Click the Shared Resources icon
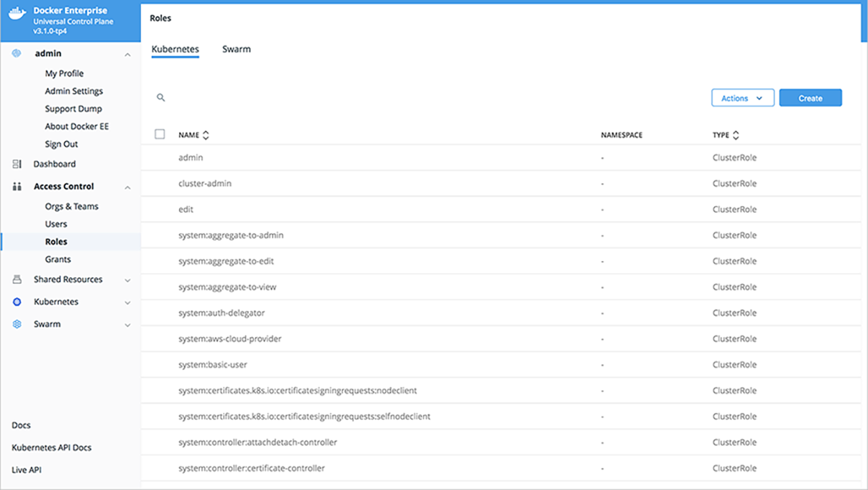This screenshot has width=868, height=490. tap(17, 279)
